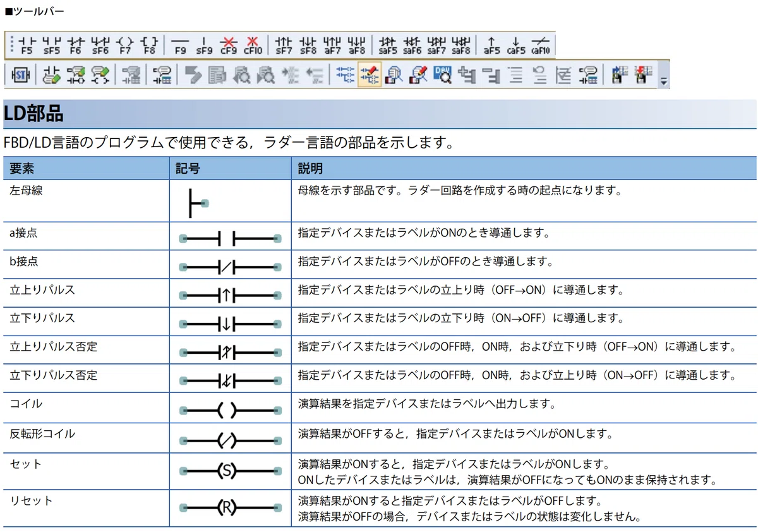The image size is (758, 532).
Task: Click the 'コイル' row label
Action: [26, 403]
